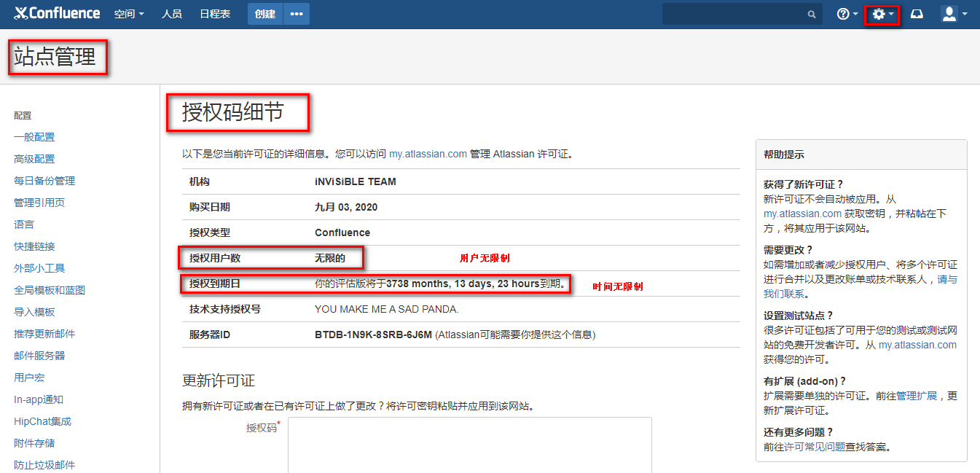This screenshot has height=473, width=980.
Task: Click my.atlassian.com link in license description
Action: tap(428, 154)
